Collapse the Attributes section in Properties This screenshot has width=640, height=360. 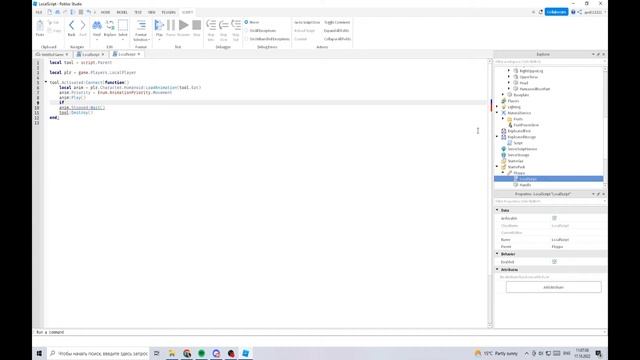pyautogui.click(x=497, y=269)
